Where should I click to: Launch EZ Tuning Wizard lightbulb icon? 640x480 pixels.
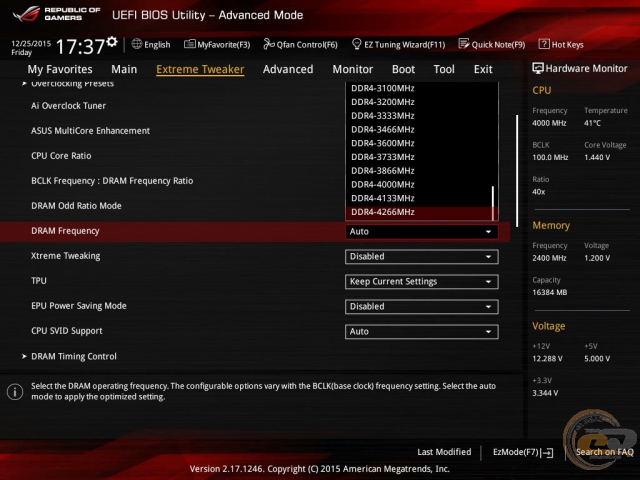pyautogui.click(x=356, y=44)
